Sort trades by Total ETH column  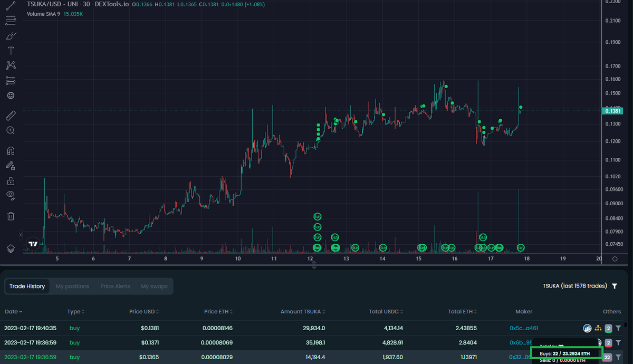coord(463,312)
